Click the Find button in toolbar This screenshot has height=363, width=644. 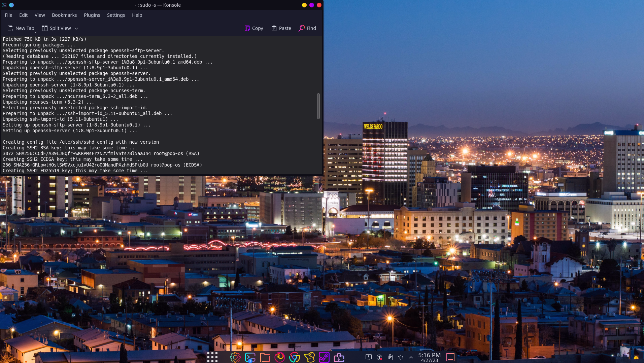click(307, 28)
